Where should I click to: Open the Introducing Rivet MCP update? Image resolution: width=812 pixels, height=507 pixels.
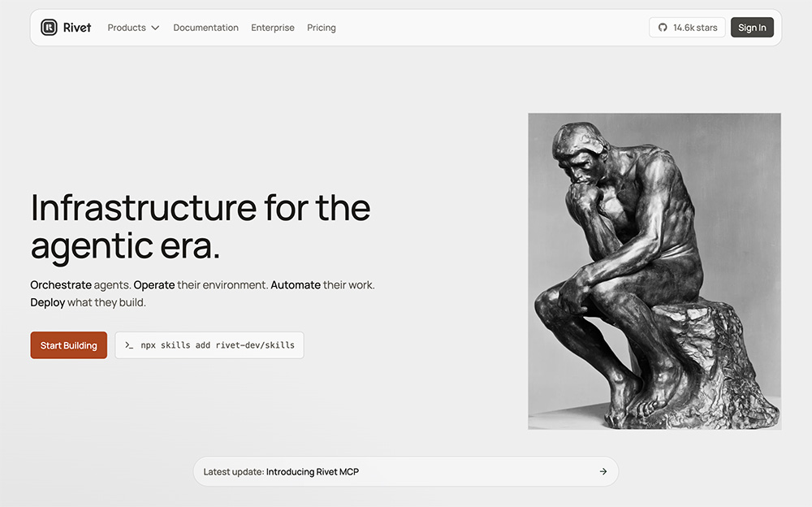pos(405,471)
